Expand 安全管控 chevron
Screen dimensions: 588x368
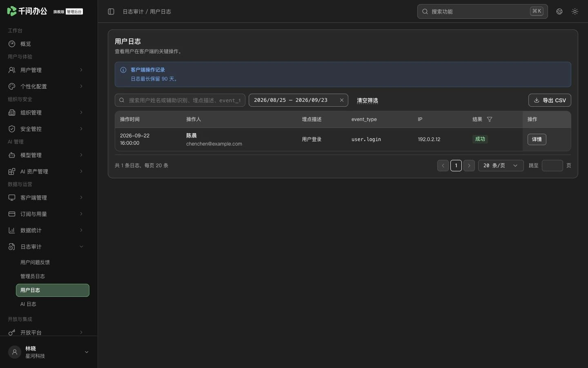tap(81, 129)
